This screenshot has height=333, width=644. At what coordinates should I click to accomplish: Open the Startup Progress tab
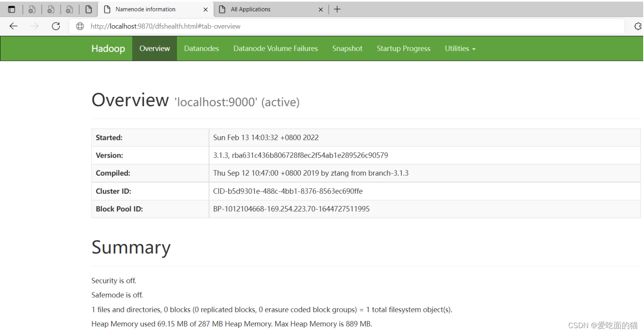point(404,49)
